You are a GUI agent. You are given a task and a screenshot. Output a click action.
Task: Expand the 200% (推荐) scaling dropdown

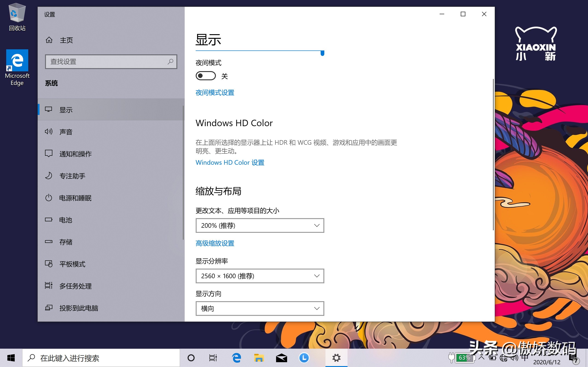[x=260, y=225]
